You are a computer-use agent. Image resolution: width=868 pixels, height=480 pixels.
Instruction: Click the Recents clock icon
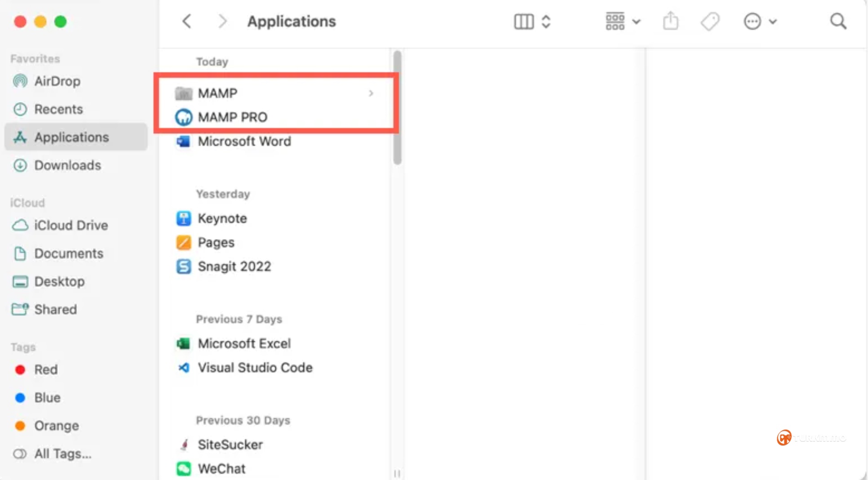point(20,109)
